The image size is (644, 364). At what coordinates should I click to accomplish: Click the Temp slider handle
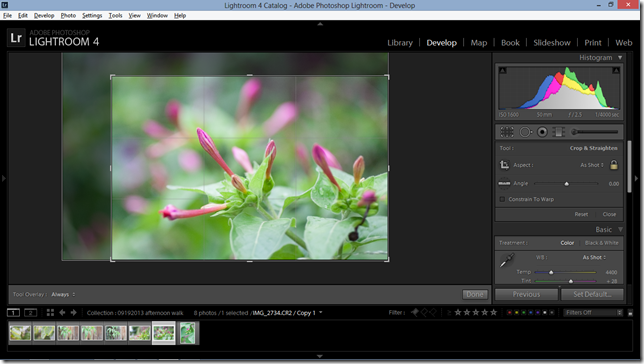coord(551,272)
